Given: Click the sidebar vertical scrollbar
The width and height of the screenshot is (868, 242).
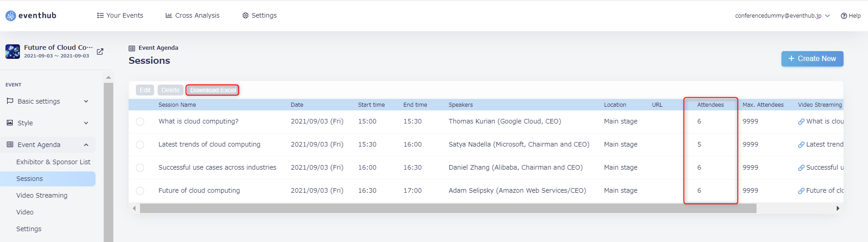Looking at the screenshot, I should click(108, 162).
